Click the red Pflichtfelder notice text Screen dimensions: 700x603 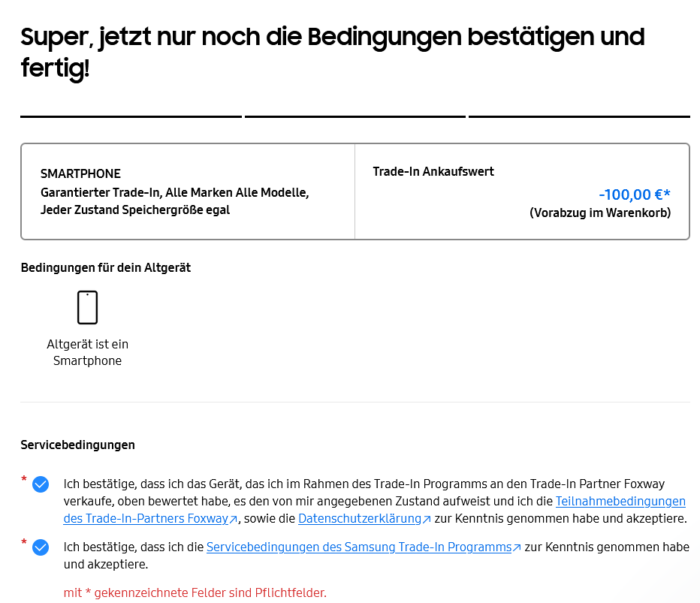click(195, 592)
